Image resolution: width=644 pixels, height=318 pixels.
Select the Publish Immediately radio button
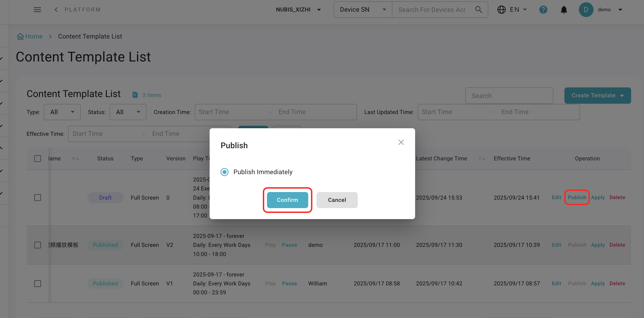point(225,172)
